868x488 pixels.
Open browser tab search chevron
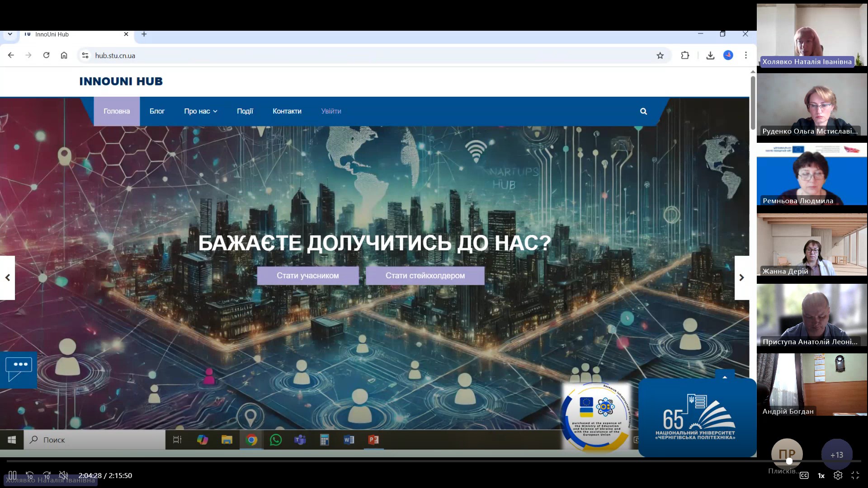[x=10, y=34]
